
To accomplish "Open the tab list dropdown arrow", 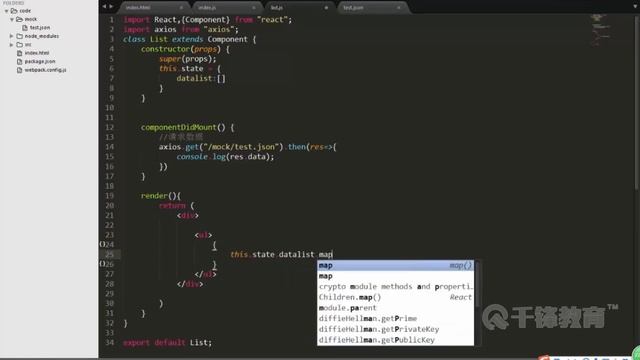I will 635,7.
